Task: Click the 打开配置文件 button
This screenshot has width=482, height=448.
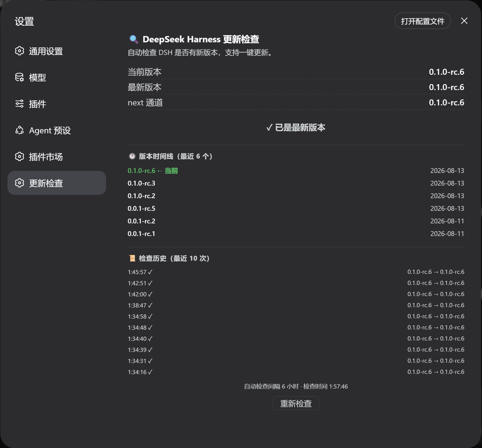Action: click(423, 21)
